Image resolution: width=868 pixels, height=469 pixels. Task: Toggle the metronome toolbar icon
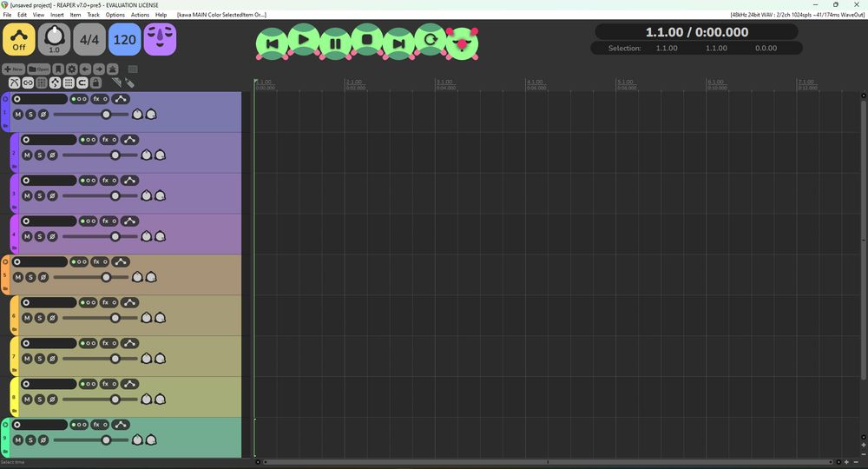(112, 69)
